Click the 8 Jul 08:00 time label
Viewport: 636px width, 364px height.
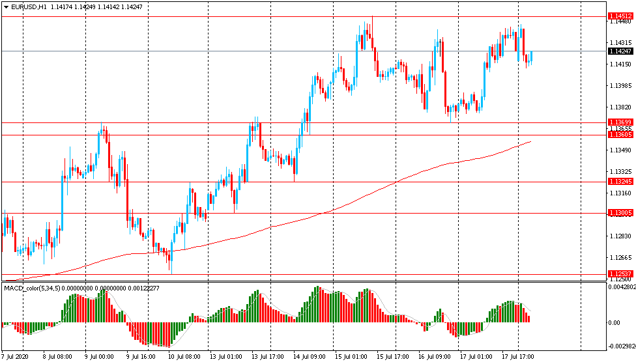click(x=57, y=357)
